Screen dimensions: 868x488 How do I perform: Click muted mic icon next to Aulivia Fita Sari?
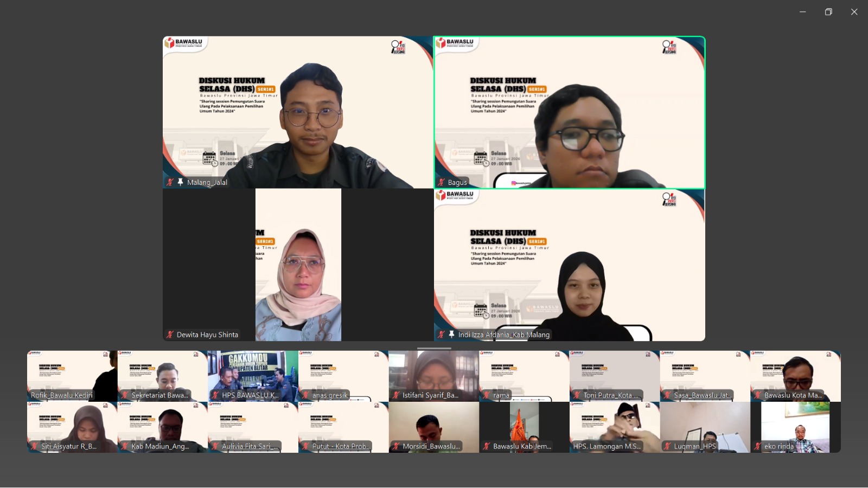click(215, 446)
